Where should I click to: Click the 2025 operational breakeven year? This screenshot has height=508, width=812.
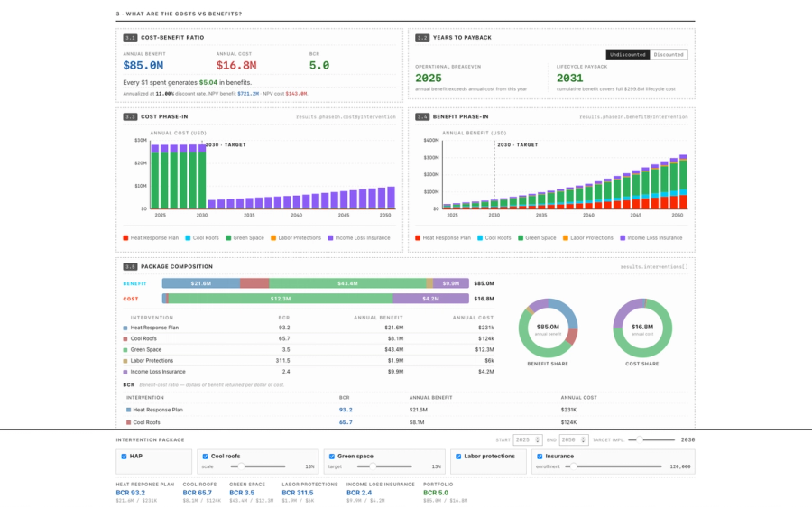[429, 79]
